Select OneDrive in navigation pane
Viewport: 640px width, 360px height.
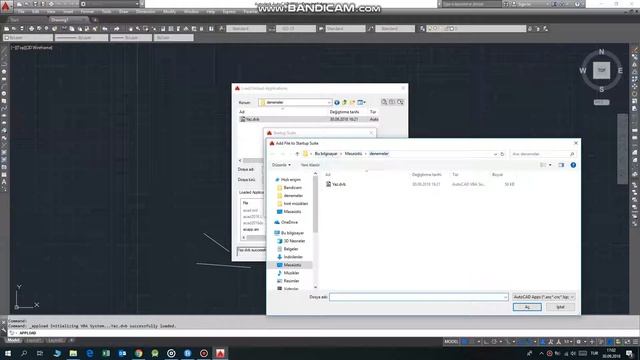coord(289,222)
